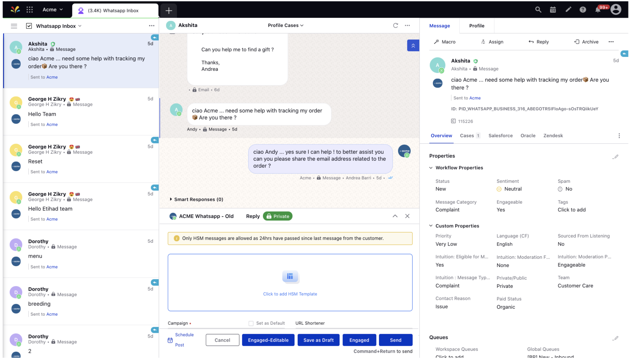Viewport: 629px width, 364px height.
Task: Toggle Private mode on reply composer
Action: (x=278, y=216)
